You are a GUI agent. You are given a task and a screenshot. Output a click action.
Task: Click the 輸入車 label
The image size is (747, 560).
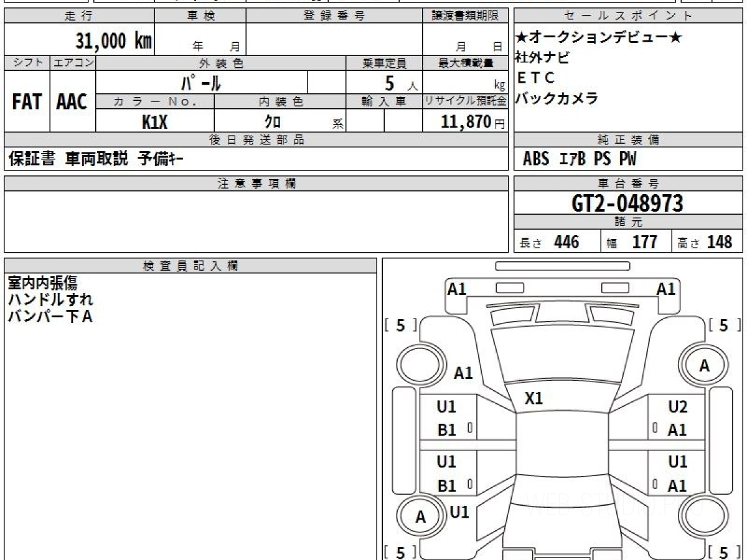[384, 101]
